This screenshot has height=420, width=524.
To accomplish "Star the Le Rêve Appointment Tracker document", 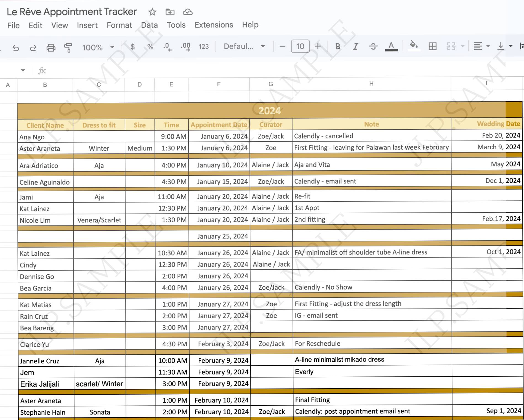I will (152, 12).
